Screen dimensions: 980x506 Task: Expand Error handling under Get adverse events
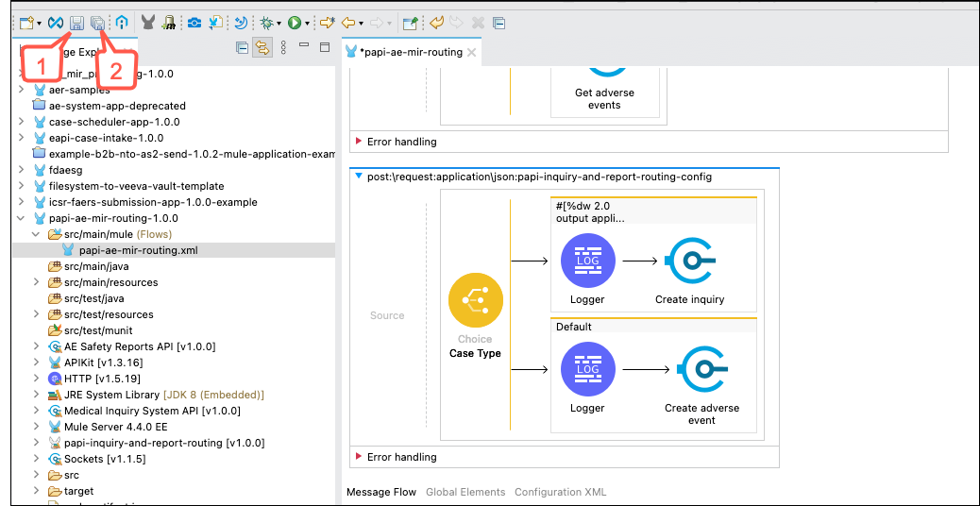pyautogui.click(x=359, y=142)
